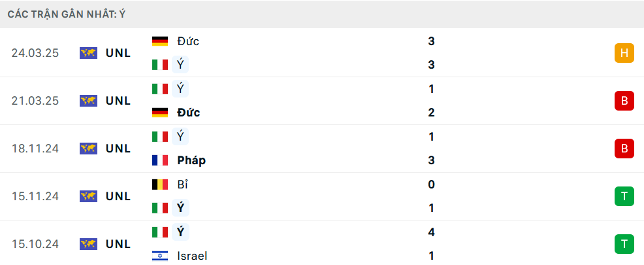Click the Israel flag icon
The height and width of the screenshot is (265, 644).
click(160, 256)
